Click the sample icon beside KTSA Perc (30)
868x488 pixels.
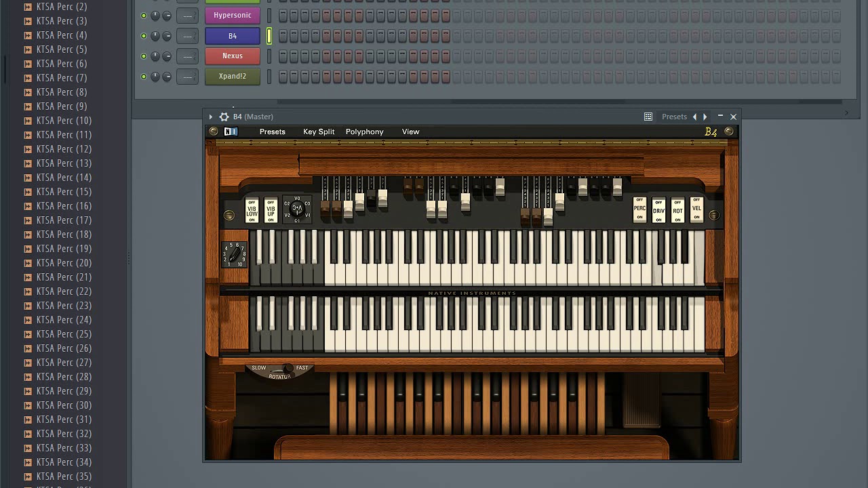[28, 405]
